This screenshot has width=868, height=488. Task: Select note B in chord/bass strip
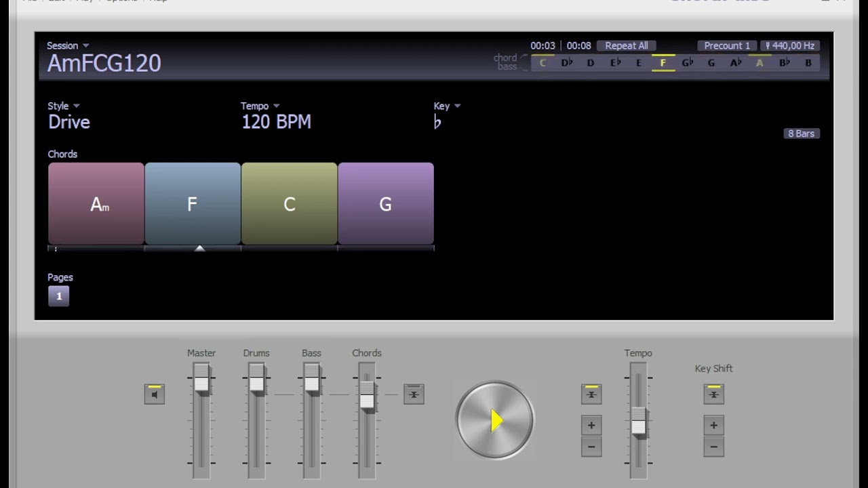pyautogui.click(x=808, y=63)
